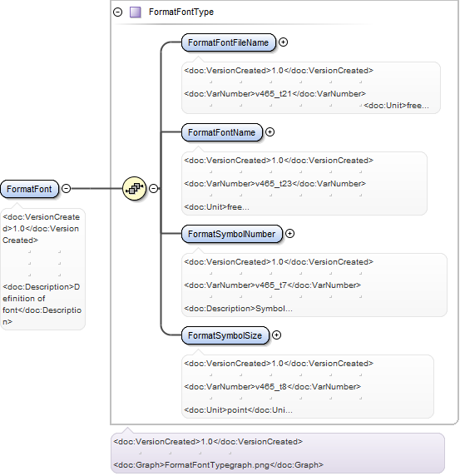Click the purple FormatFontType type icon
The width and height of the screenshot is (460, 476).
[x=136, y=12]
